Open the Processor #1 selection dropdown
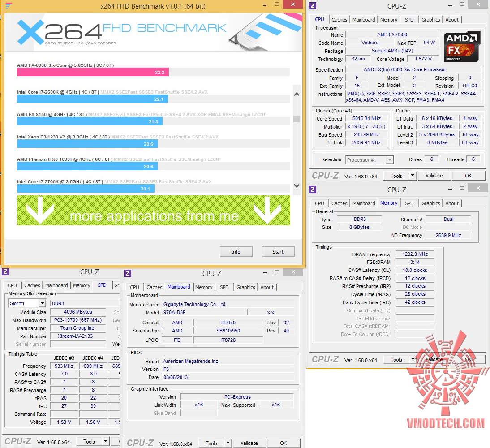 (389, 160)
